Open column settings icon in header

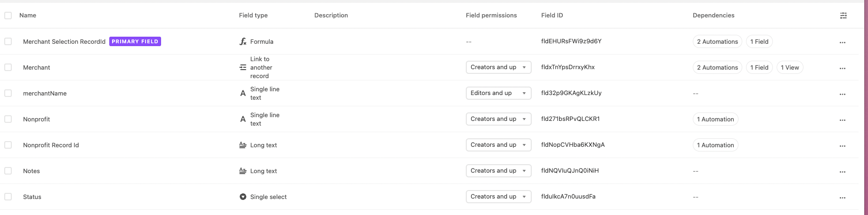(x=843, y=16)
